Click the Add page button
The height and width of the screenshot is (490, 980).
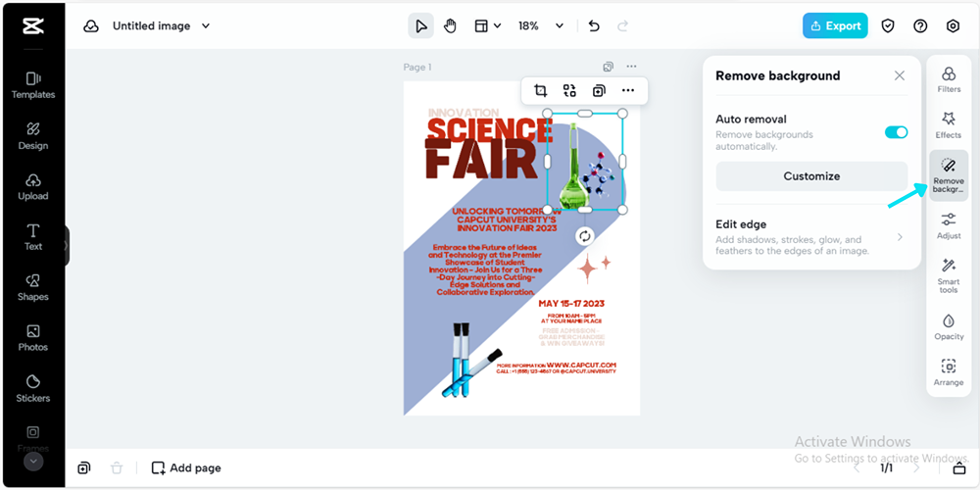[186, 467]
